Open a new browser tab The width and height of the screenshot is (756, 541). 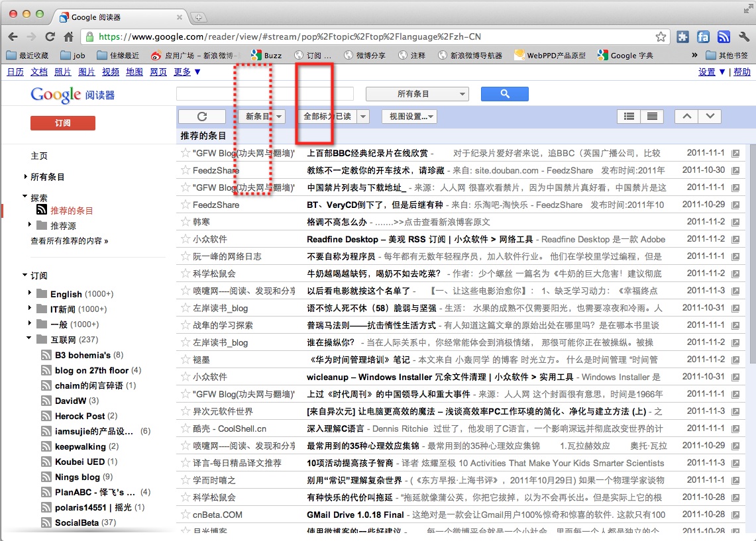198,17
